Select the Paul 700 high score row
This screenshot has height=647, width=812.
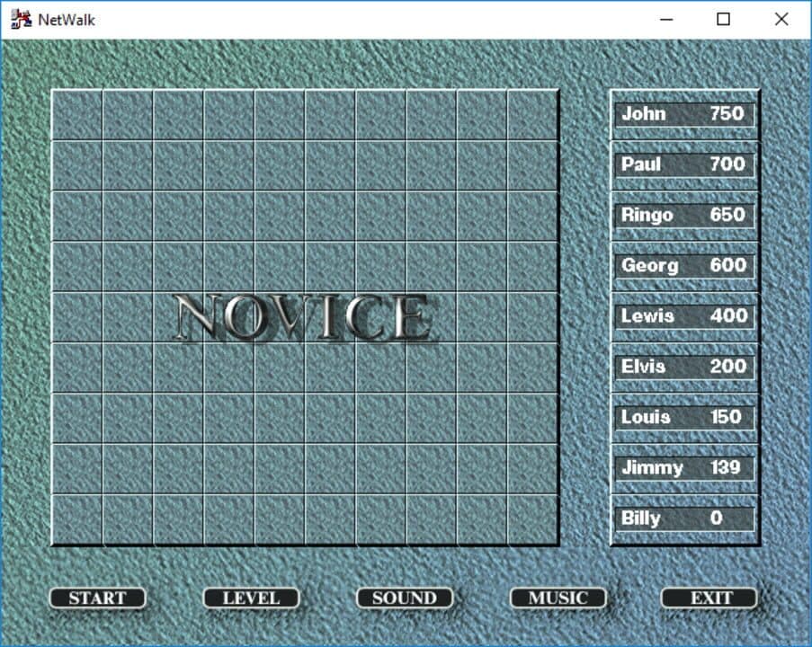coord(684,164)
